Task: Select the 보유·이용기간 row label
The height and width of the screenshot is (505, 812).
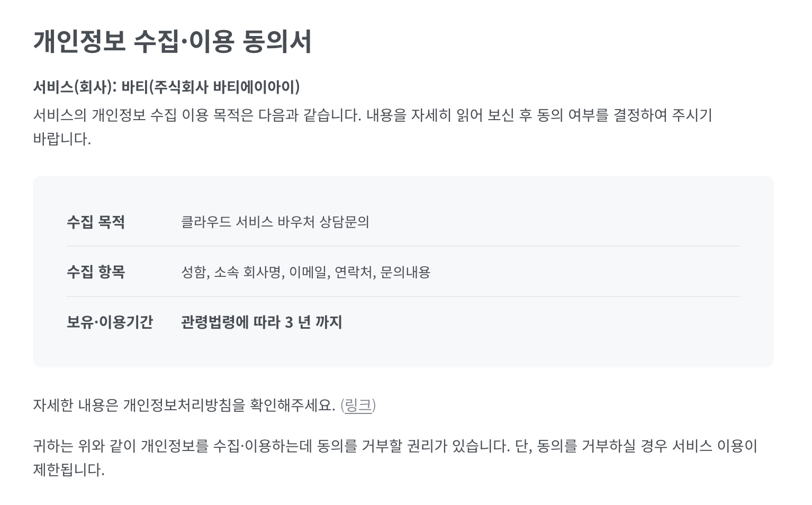Action: coord(110,322)
